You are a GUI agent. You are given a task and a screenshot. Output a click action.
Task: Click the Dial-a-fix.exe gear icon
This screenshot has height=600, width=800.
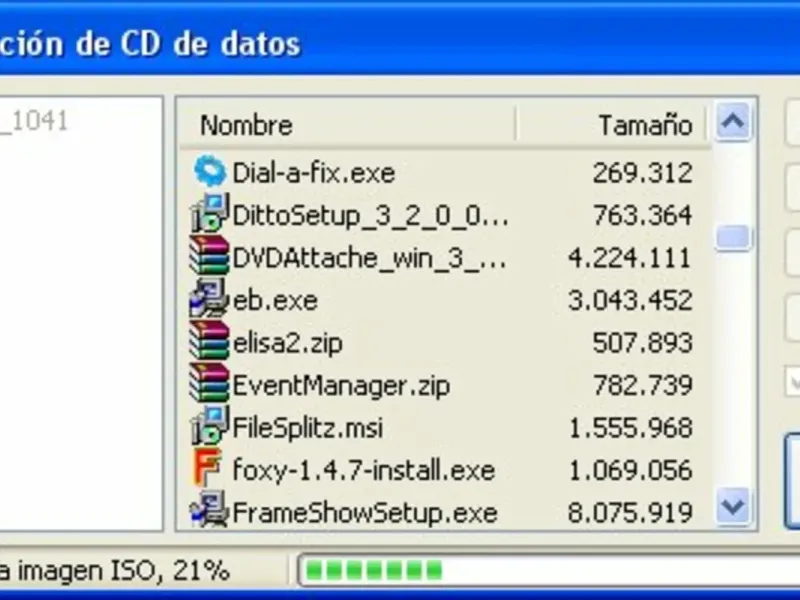point(210,171)
